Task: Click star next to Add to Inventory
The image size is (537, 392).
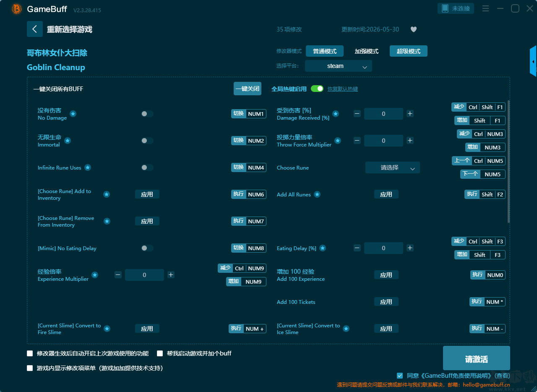Action: (107, 194)
